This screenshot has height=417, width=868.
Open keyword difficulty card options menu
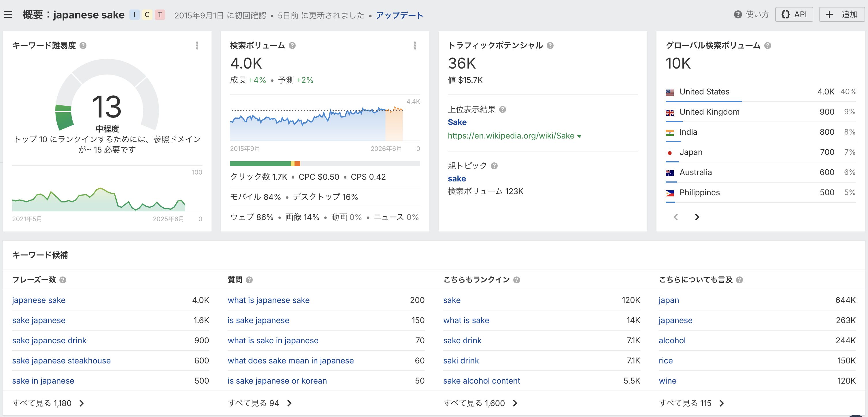pos(197,46)
